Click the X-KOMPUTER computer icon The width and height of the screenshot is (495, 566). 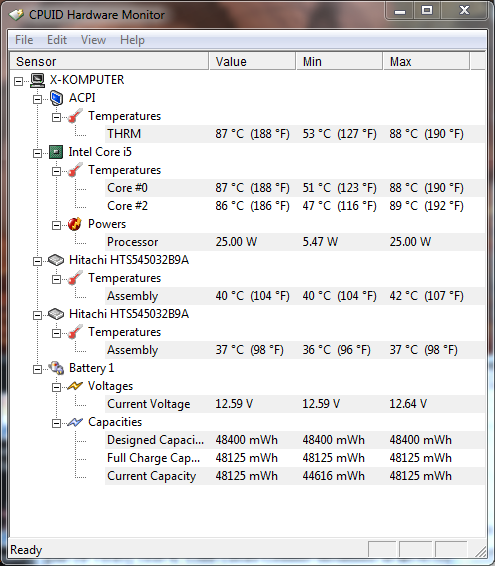click(37, 80)
